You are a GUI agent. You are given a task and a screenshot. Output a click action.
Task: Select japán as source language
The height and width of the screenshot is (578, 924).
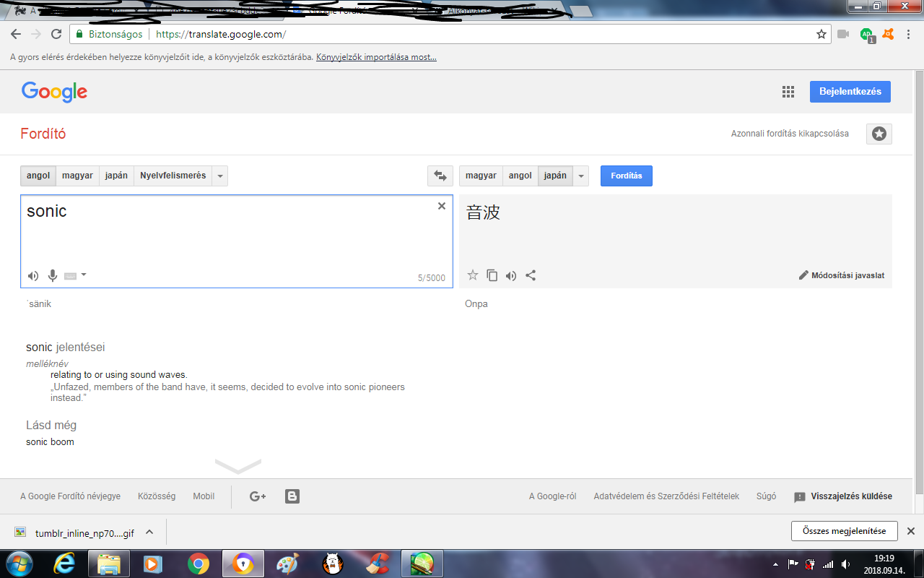[x=116, y=176]
